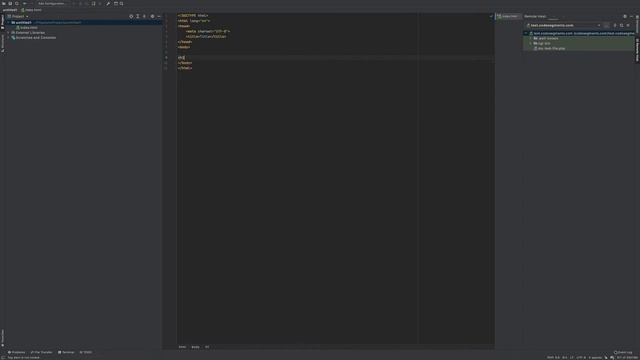Click the Synchronize/reload toolbar icon
This screenshot has height=360, width=640.
pos(17,4)
